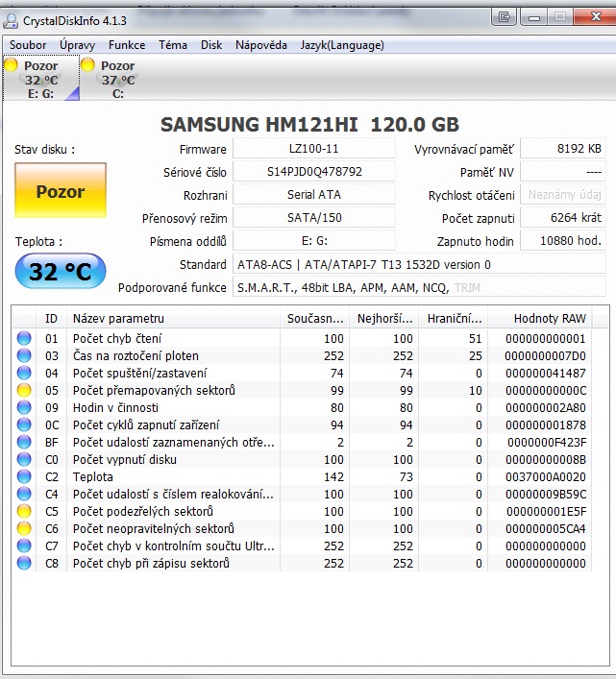Click the power-on count field 6264 krát

click(563, 217)
